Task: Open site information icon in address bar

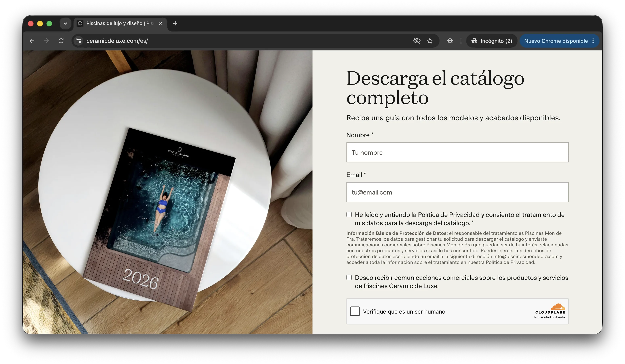Action: click(x=78, y=41)
